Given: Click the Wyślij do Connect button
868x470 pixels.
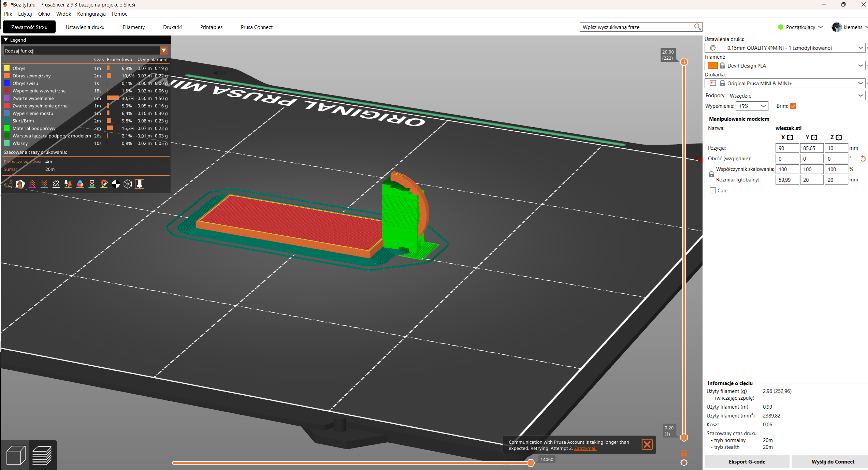Looking at the screenshot, I should pyautogui.click(x=833, y=461).
